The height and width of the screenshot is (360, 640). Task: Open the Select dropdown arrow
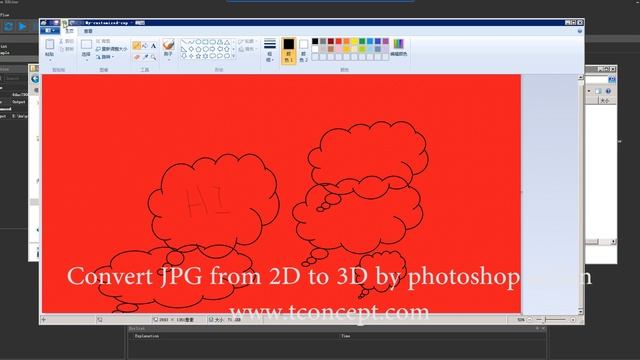(87, 60)
